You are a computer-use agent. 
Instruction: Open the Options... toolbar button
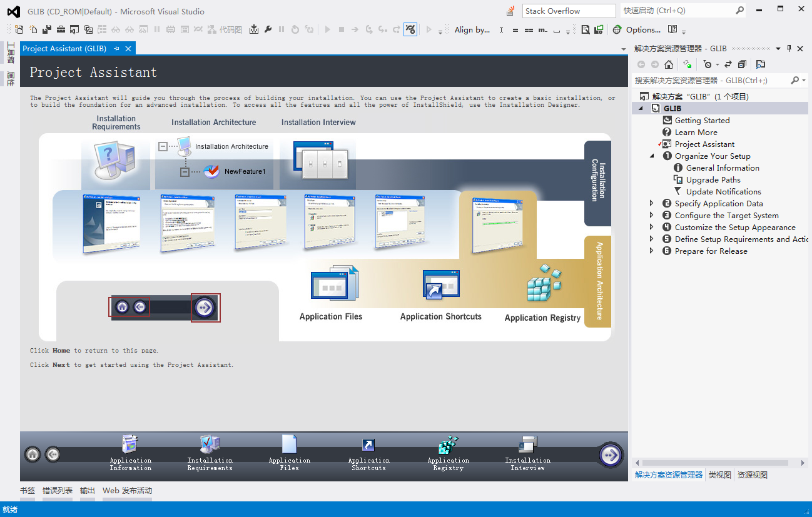643,29
